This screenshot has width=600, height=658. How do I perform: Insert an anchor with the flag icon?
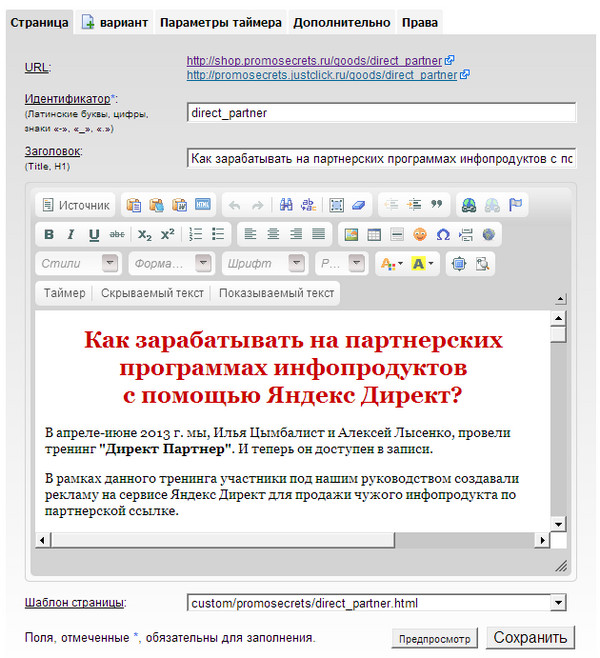(x=515, y=205)
